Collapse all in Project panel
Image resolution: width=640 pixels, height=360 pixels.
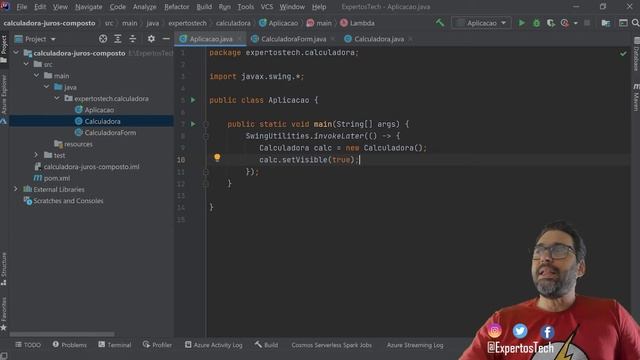click(x=132, y=39)
